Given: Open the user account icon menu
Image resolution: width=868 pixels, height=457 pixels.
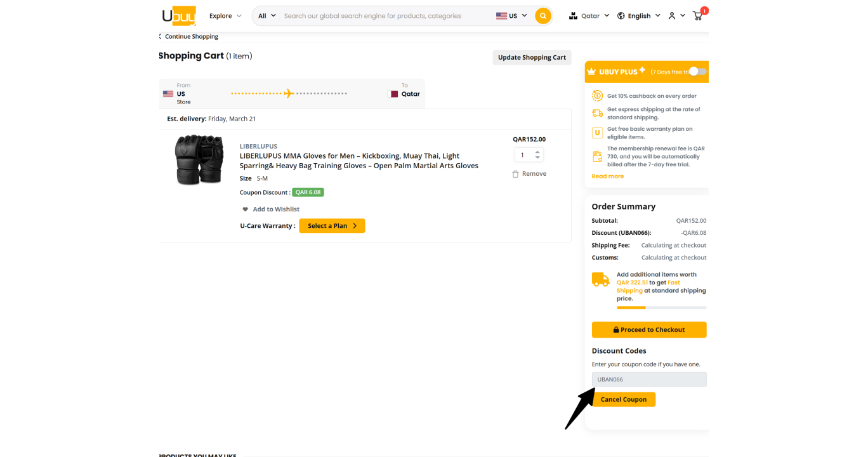Looking at the screenshot, I should pyautogui.click(x=672, y=16).
